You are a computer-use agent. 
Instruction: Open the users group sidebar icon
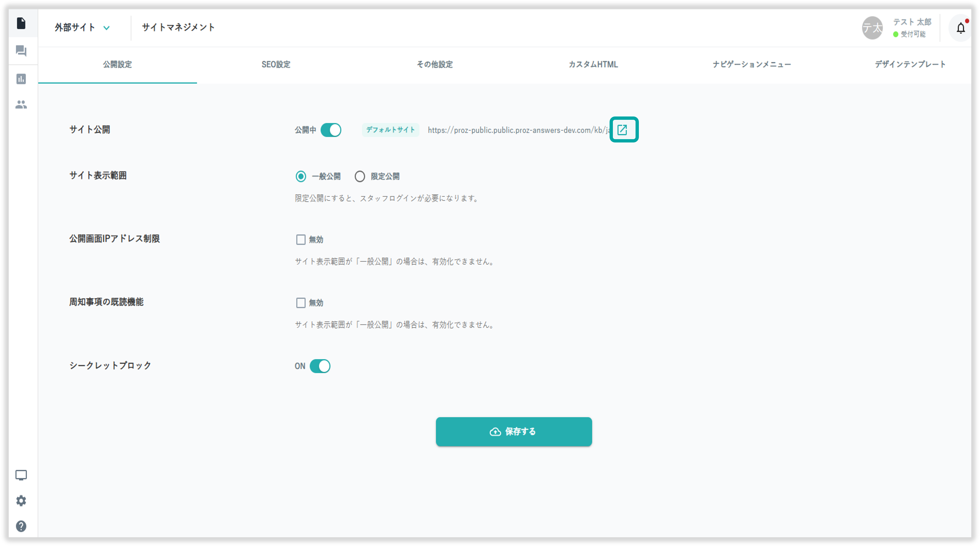click(x=21, y=104)
